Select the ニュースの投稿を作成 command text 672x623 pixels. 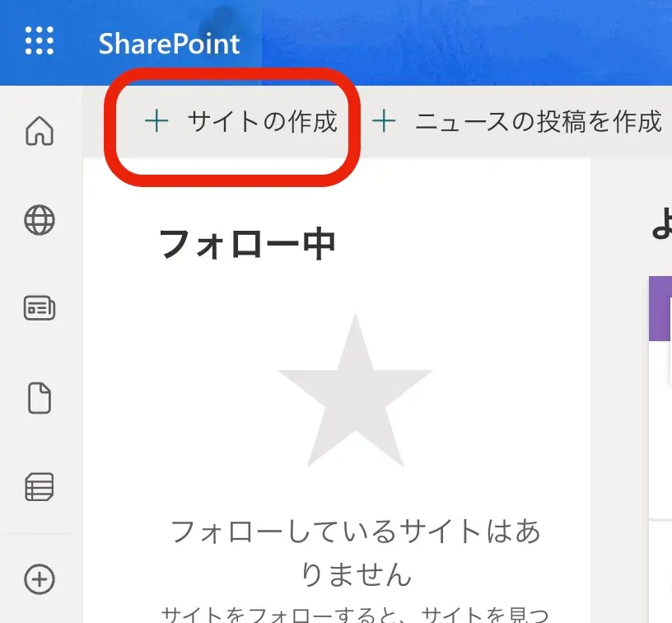click(538, 122)
